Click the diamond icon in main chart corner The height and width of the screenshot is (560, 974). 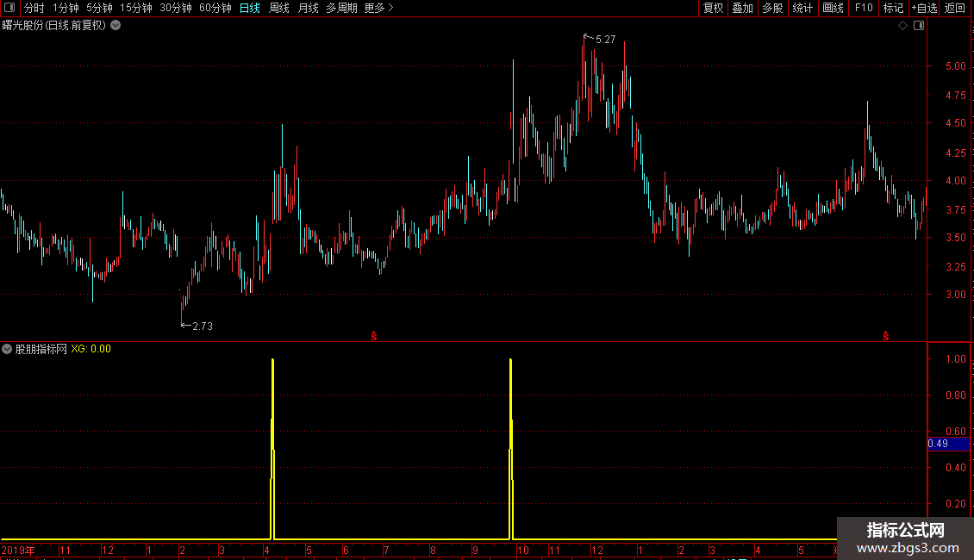coord(903,26)
